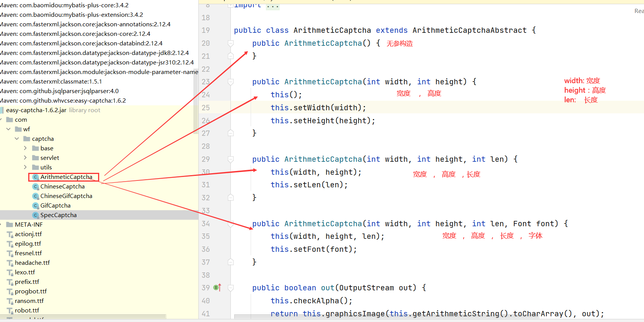
Task: Select Maven jackson-databind:2.12.4 entry
Action: [81, 43]
